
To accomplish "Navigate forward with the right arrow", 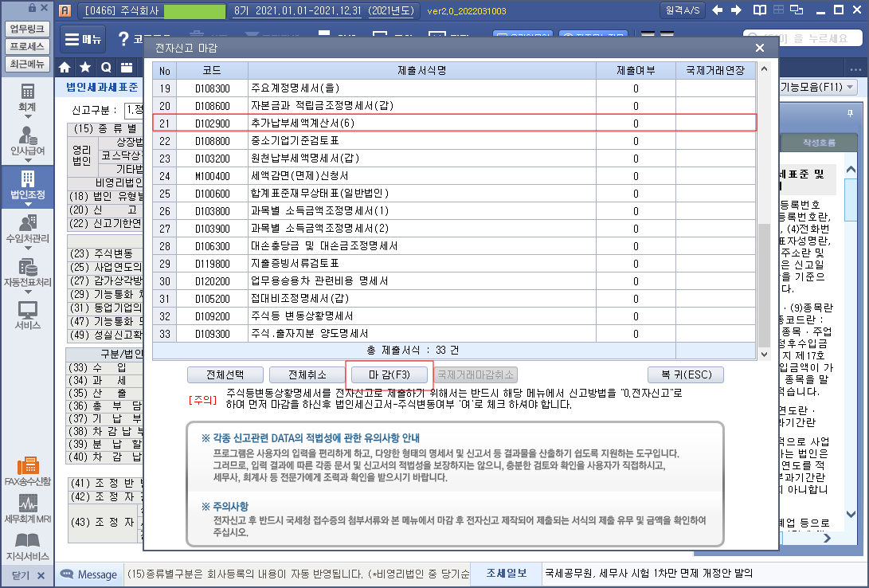I will (x=737, y=10).
